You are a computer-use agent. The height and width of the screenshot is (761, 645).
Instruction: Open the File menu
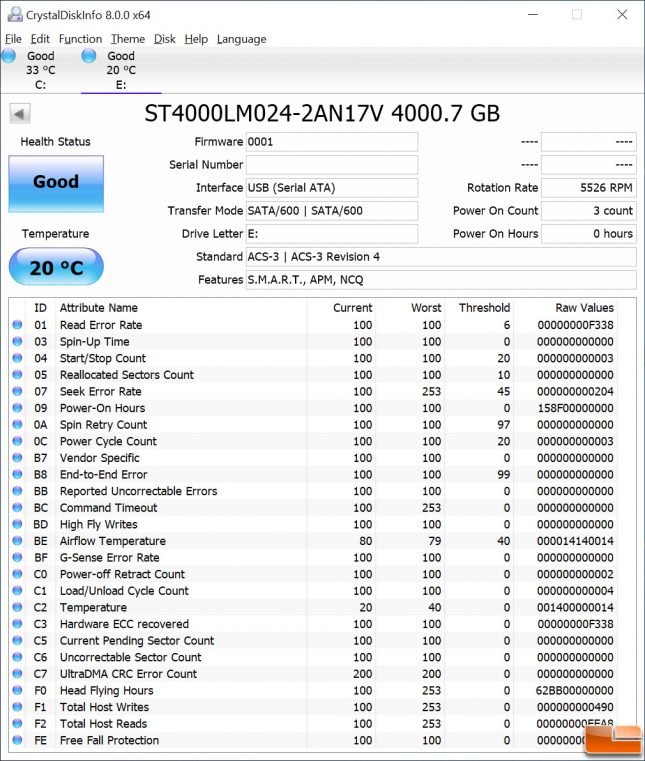coord(13,39)
